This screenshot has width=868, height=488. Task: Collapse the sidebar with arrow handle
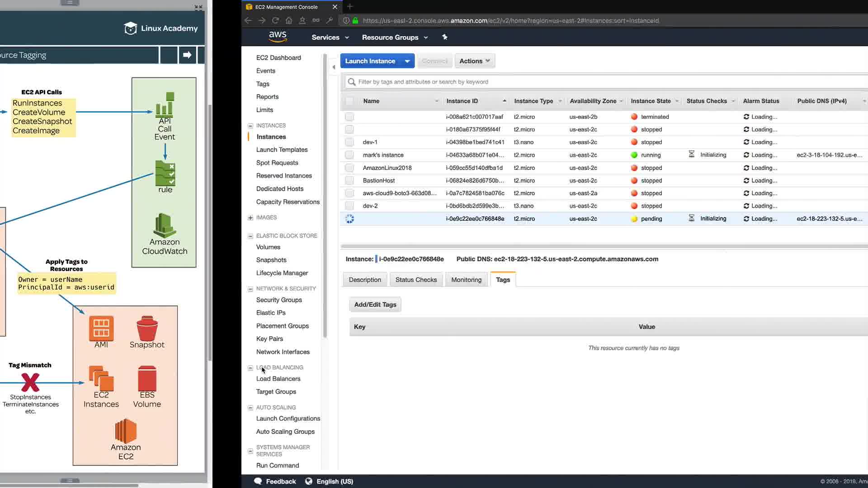click(x=334, y=67)
